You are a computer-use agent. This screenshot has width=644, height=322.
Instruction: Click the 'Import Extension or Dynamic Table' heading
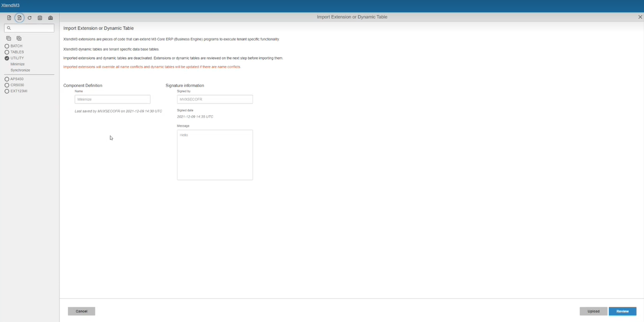pyautogui.click(x=99, y=28)
